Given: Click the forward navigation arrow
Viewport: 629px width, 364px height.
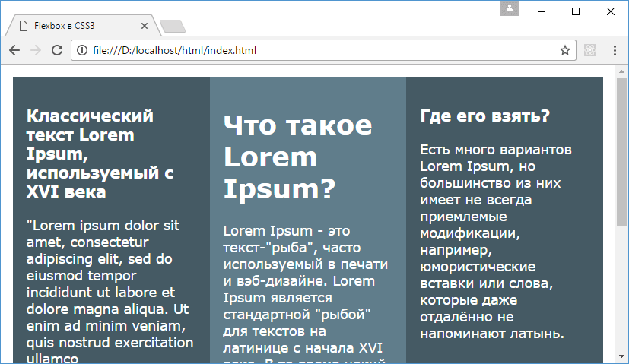Looking at the screenshot, I should (x=35, y=51).
